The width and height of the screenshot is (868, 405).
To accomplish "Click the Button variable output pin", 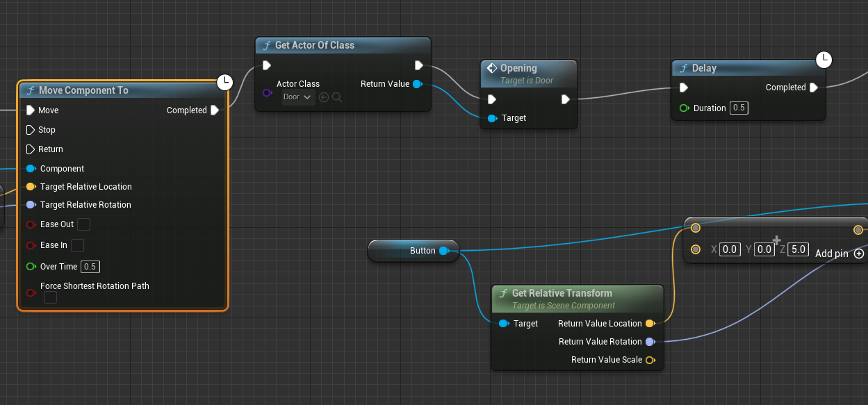I will (x=444, y=251).
